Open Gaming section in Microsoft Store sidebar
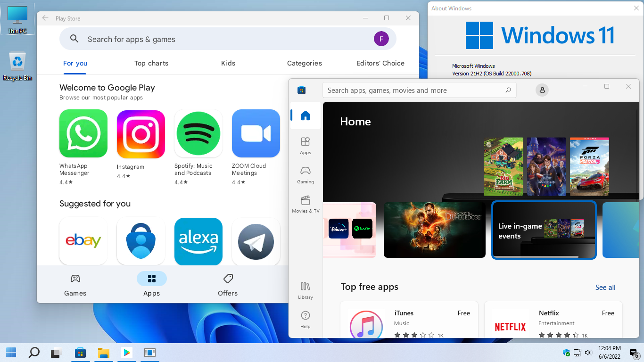 305,175
